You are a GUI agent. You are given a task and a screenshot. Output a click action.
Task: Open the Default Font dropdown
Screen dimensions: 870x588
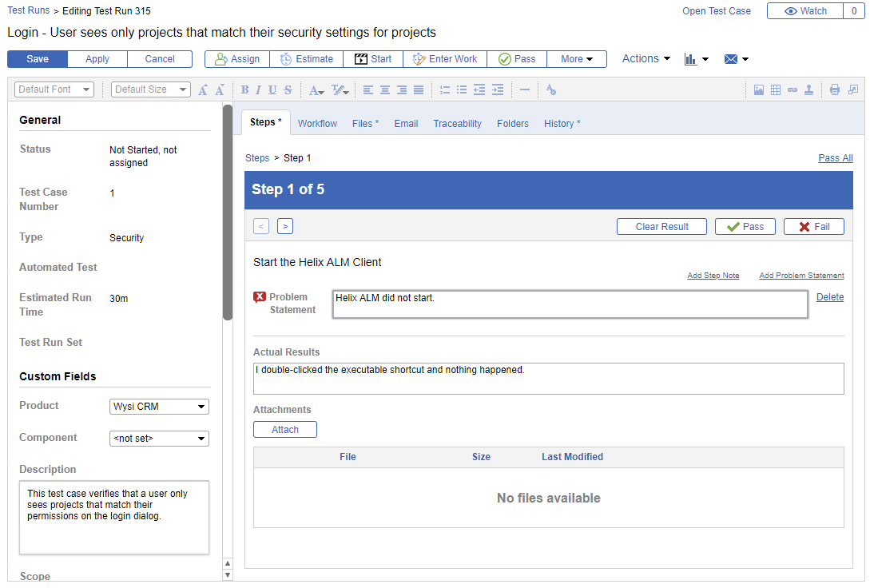click(54, 89)
